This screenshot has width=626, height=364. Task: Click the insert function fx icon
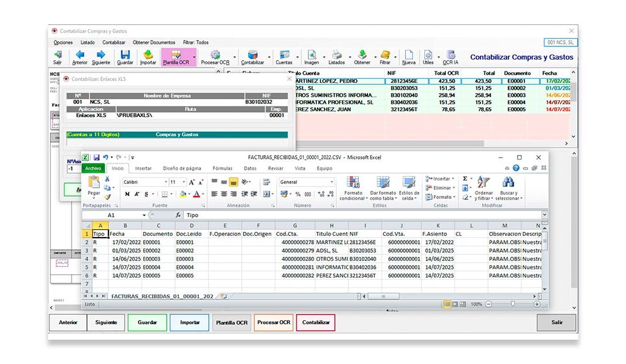coord(178,215)
